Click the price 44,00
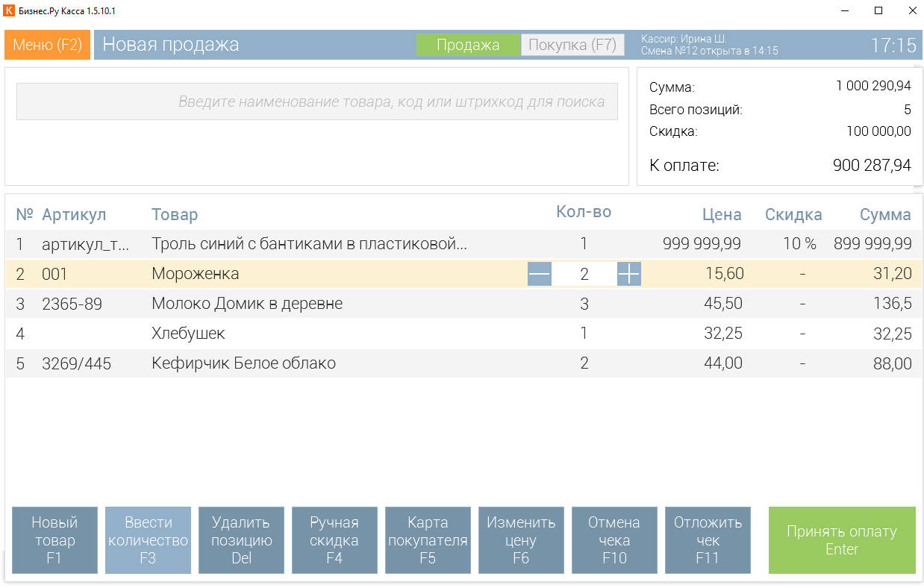 pos(723,363)
